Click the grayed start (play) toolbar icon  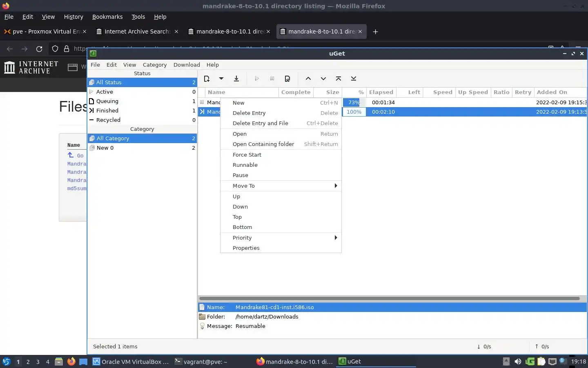(x=257, y=79)
